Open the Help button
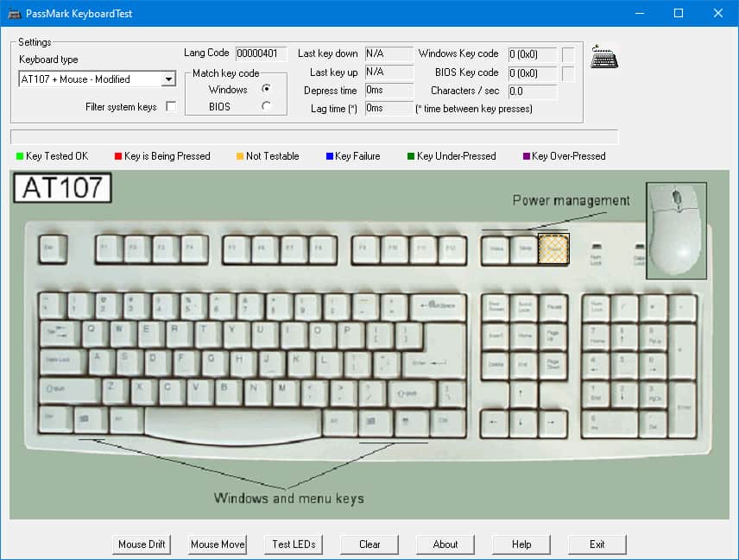 point(521,544)
